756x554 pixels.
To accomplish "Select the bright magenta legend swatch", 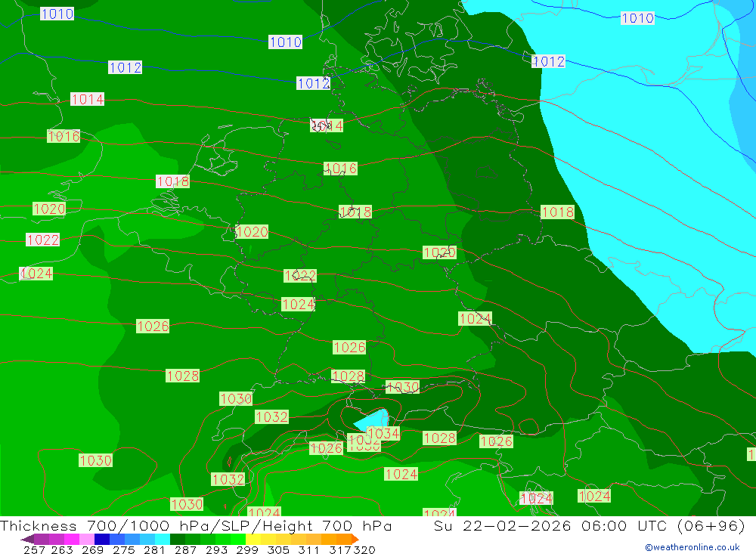I will (x=71, y=539).
